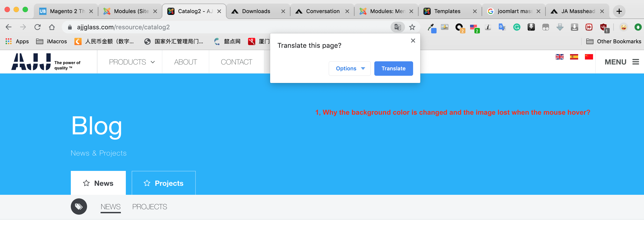Reload the page
This screenshot has width=644, height=225.
[37, 27]
